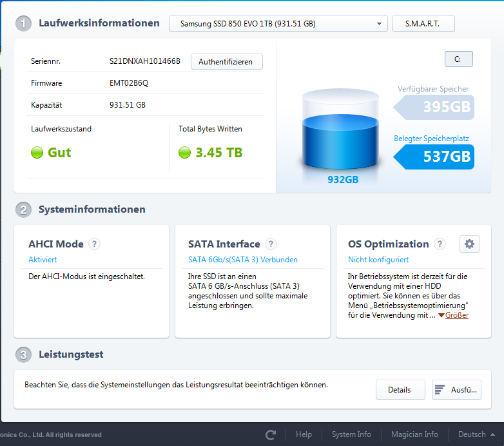Click SATA 6Gb/s(SATA 3) Verbunden status
Image resolution: width=504 pixels, height=446 pixels.
243,260
